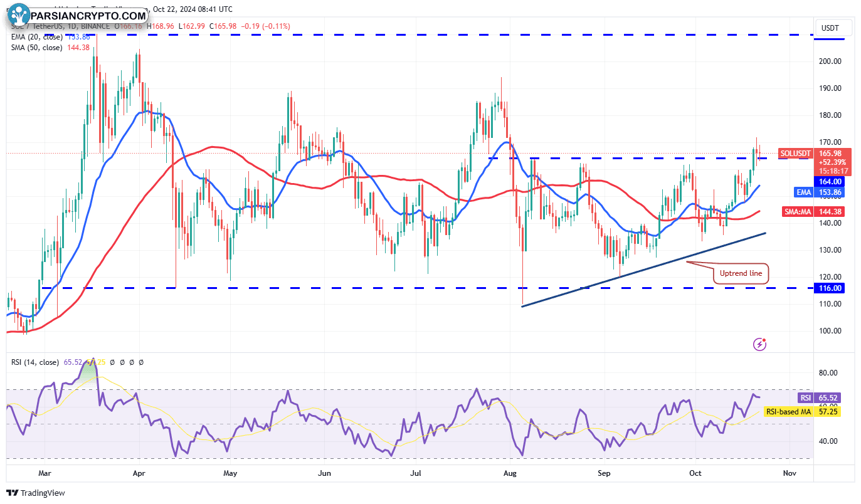Screen dimensions: 861x504
Task: Click the Mar label on the time axis
Action: pyautogui.click(x=45, y=474)
